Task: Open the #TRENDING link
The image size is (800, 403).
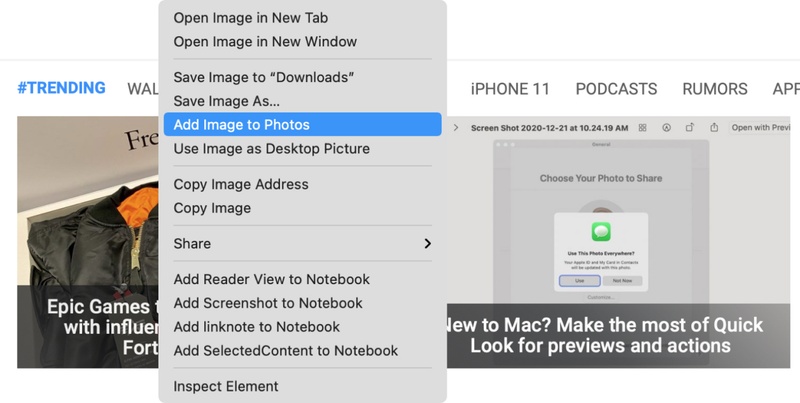Action: click(61, 88)
